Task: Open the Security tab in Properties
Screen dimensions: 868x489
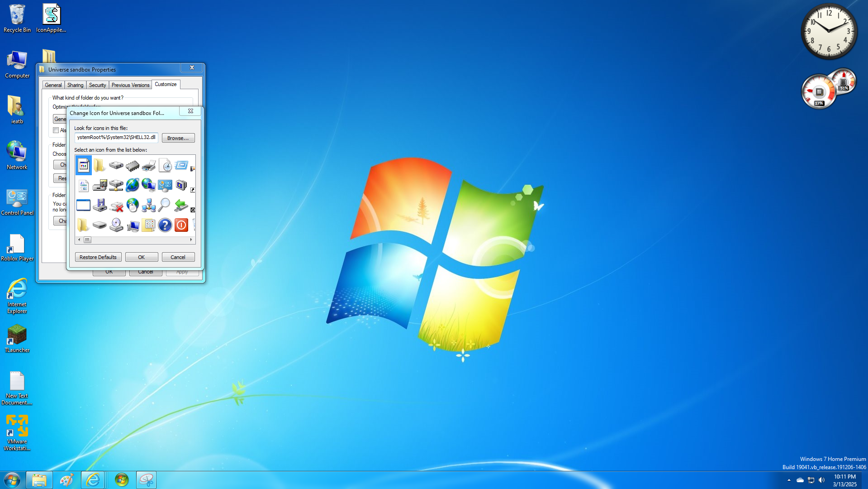Action: (98, 85)
